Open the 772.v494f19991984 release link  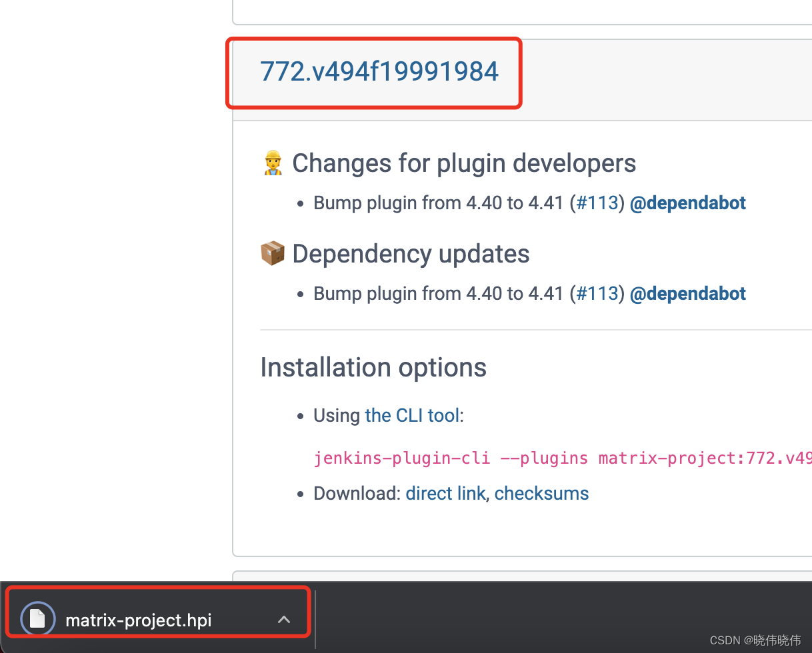coord(379,71)
